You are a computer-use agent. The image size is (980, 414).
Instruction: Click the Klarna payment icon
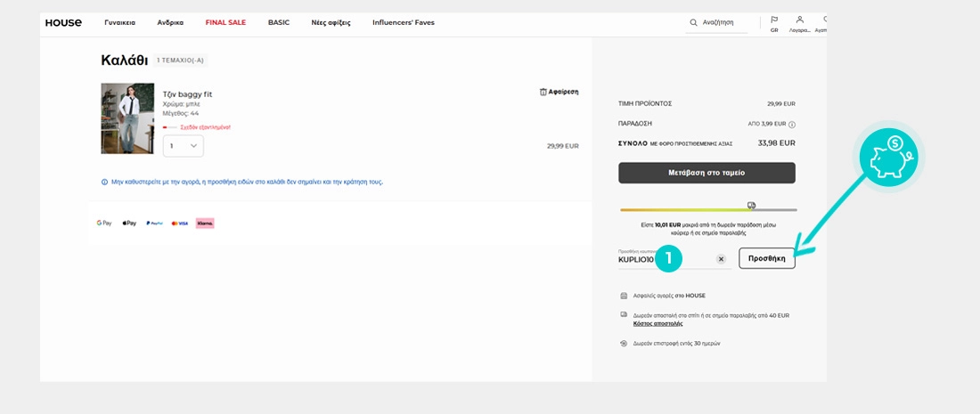(205, 223)
